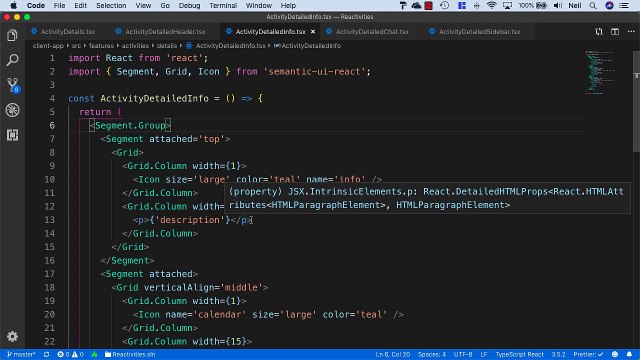The height and width of the screenshot is (360, 640).
Task: Click the activities breadcrumb
Action: (135, 46)
